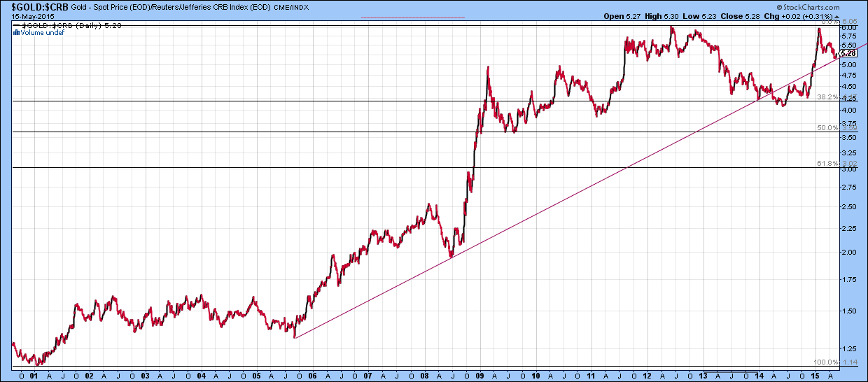Click the 09 year label on time axis

coord(479,376)
